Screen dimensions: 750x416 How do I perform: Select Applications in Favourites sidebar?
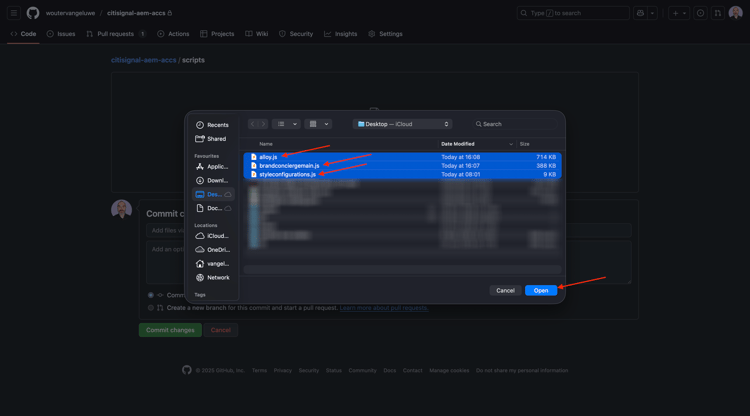tap(212, 167)
